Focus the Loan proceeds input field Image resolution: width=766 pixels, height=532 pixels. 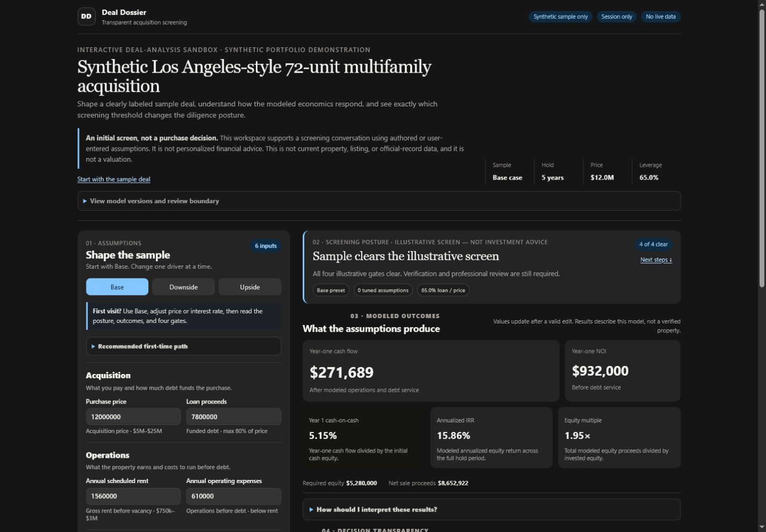[233, 416]
